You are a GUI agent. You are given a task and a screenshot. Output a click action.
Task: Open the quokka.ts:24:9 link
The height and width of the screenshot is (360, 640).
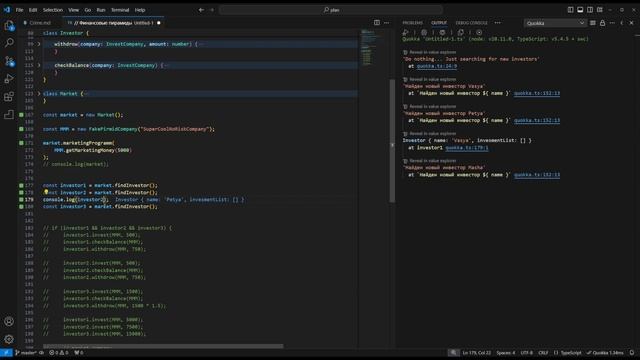click(437, 66)
